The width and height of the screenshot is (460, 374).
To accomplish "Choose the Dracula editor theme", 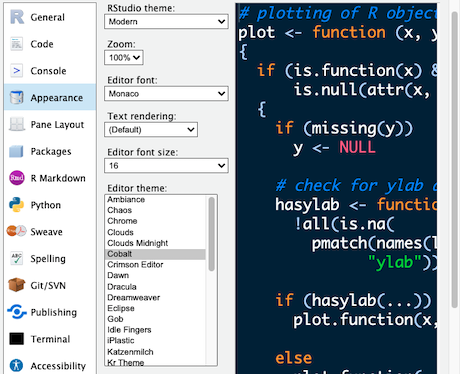I will [155, 287].
